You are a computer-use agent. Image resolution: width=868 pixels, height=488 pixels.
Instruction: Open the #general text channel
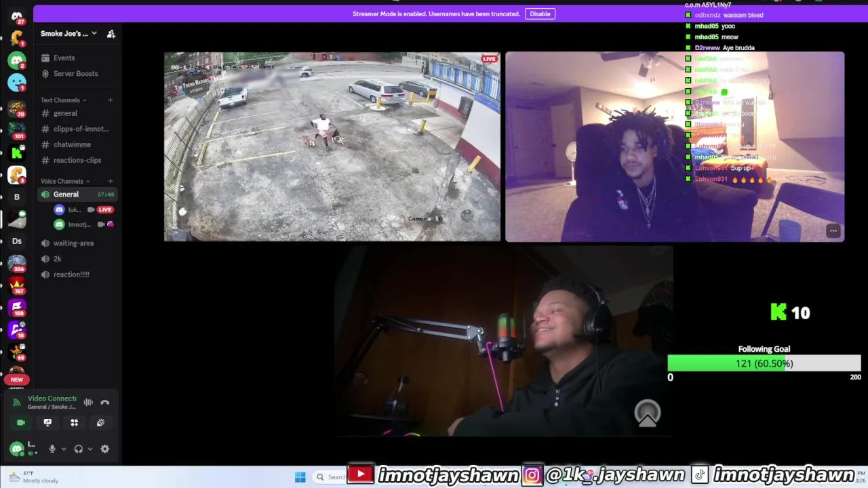click(65, 113)
